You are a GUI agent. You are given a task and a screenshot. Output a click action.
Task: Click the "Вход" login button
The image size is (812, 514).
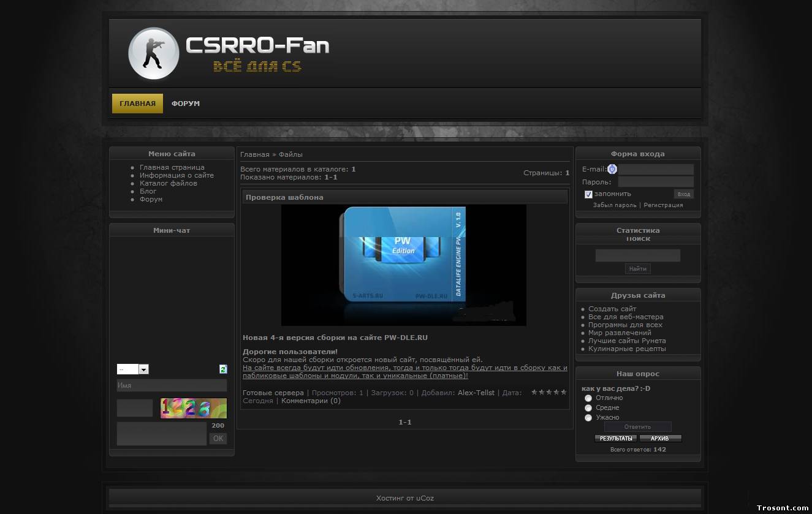[x=684, y=194]
